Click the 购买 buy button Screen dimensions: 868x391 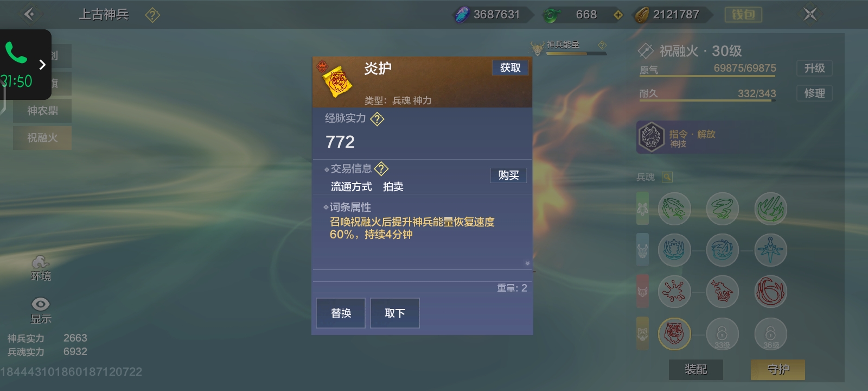point(508,175)
